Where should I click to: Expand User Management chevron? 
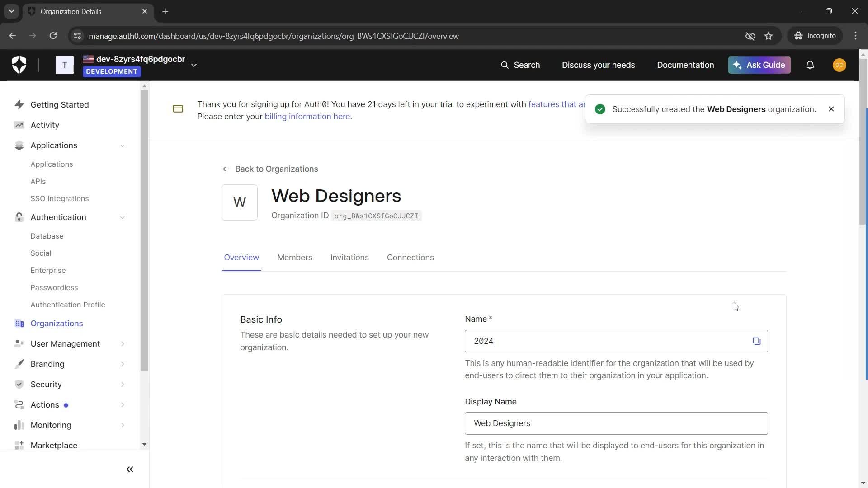123,344
